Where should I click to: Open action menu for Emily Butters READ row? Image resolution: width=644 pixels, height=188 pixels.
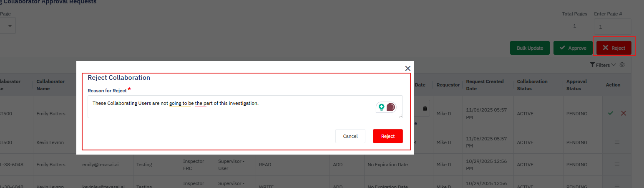click(x=617, y=165)
